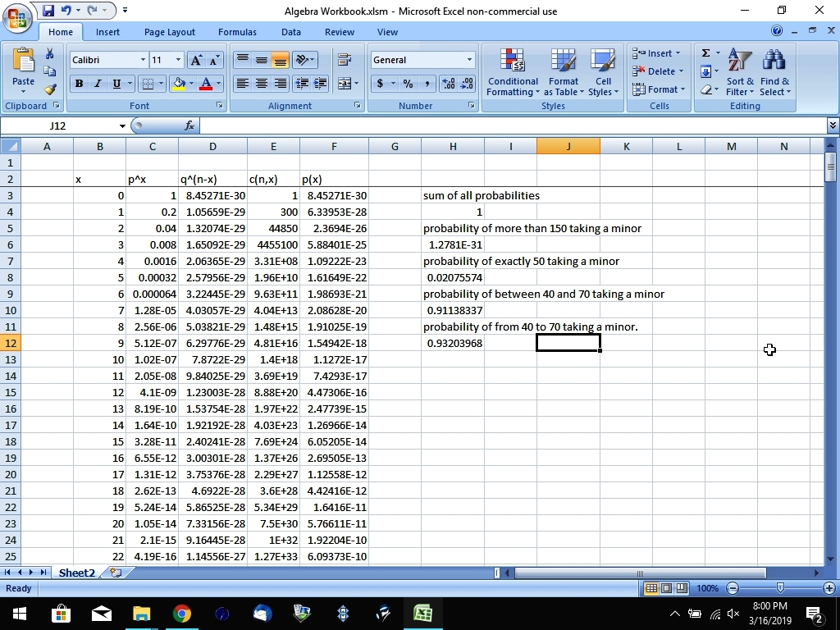Open Conditional Formatting menu
The height and width of the screenshot is (630, 840).
pos(513,72)
